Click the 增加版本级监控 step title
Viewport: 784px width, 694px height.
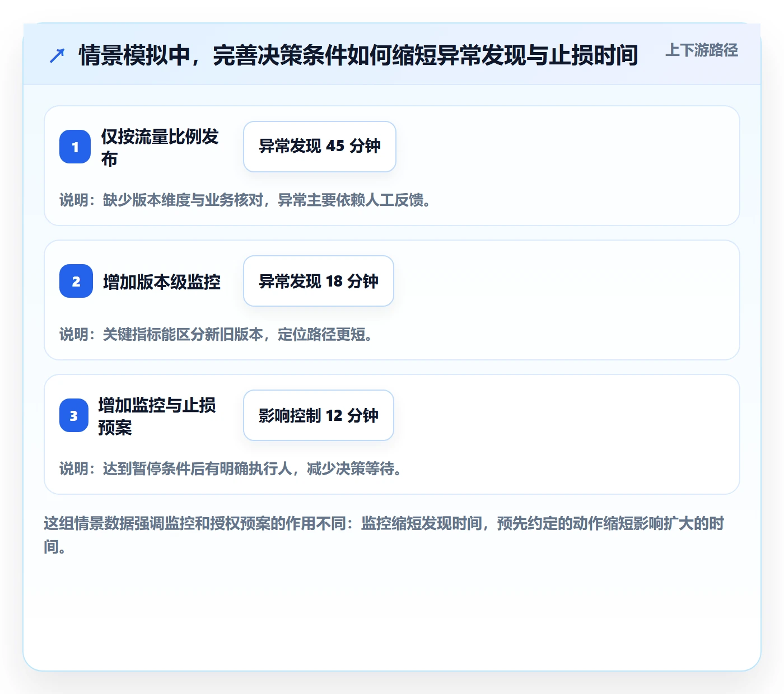coord(162,282)
